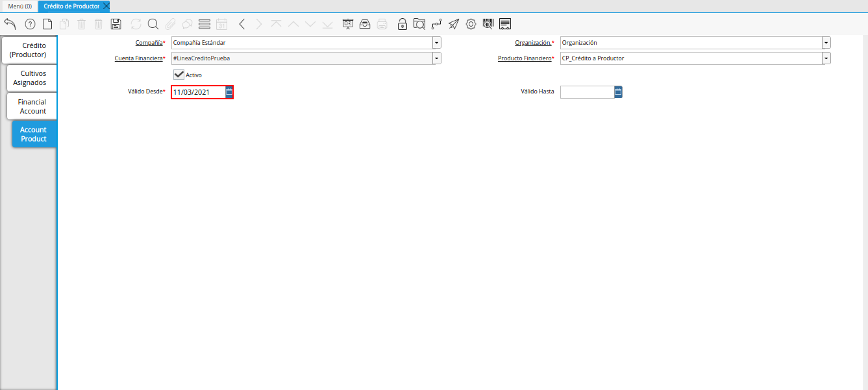
Task: Create a new record with page icon
Action: pos(47,24)
